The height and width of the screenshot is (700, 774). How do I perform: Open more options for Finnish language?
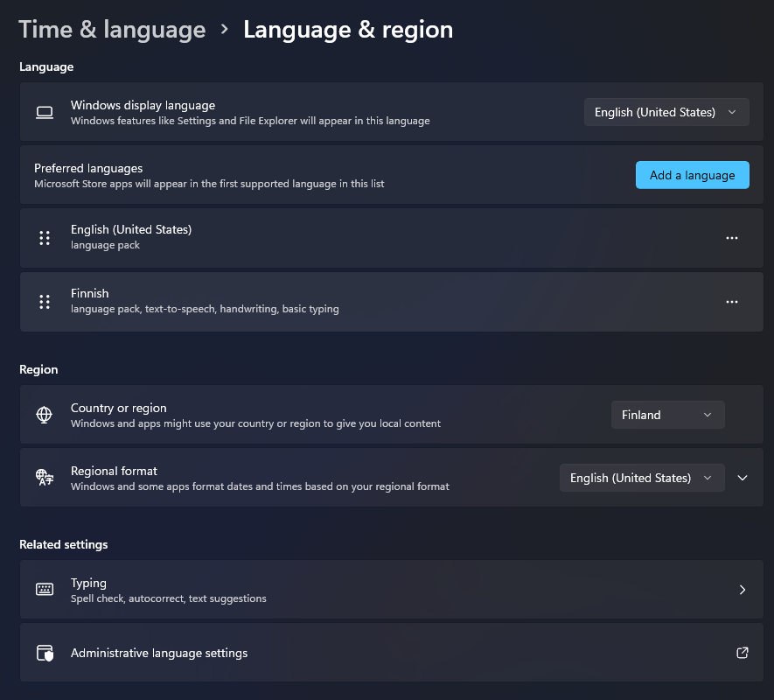(731, 302)
